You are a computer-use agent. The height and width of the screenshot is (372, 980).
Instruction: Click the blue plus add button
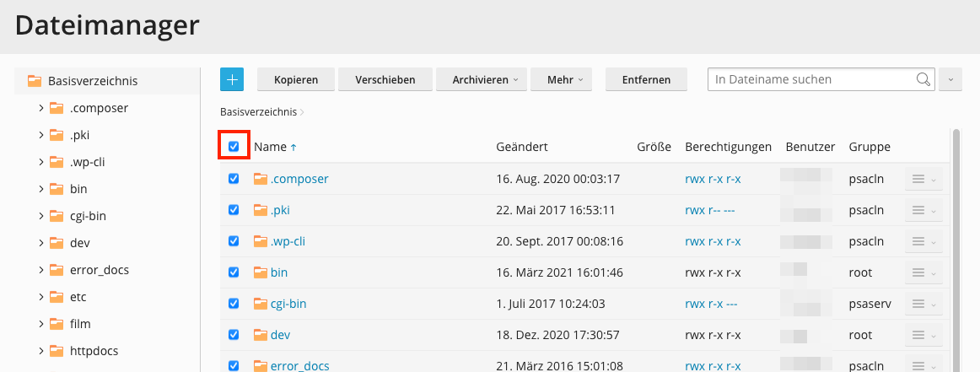pyautogui.click(x=232, y=79)
